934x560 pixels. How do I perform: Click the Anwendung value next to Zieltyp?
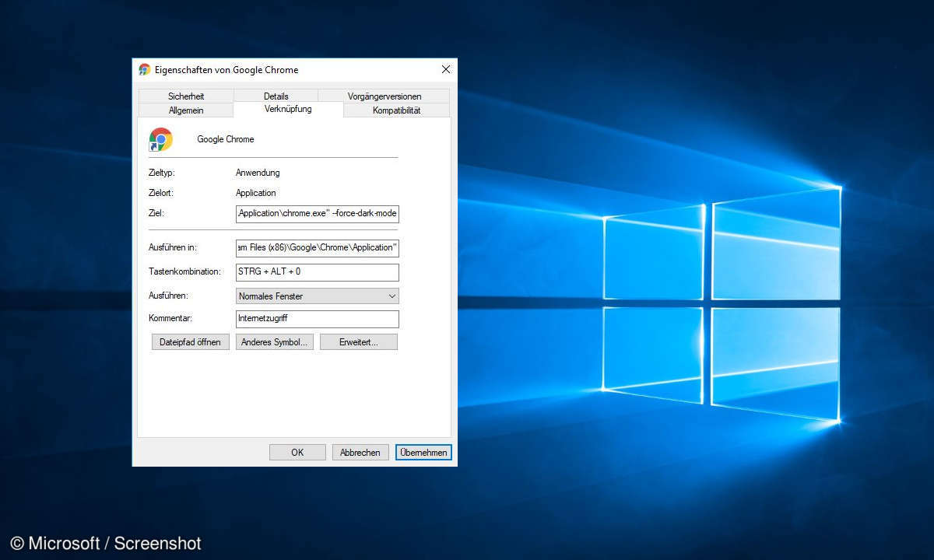click(x=258, y=173)
